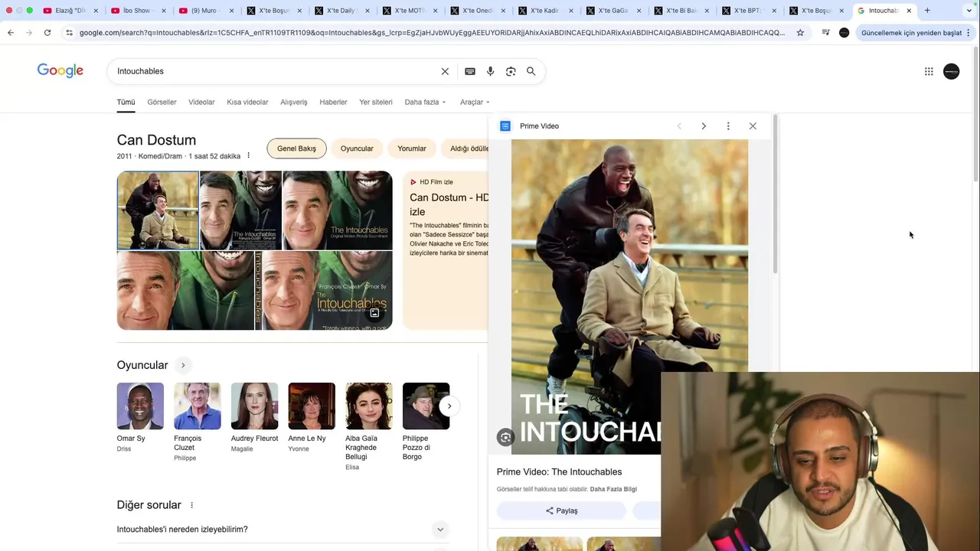Show the next cast members arrow
The height and width of the screenshot is (551, 980).
pos(449,406)
